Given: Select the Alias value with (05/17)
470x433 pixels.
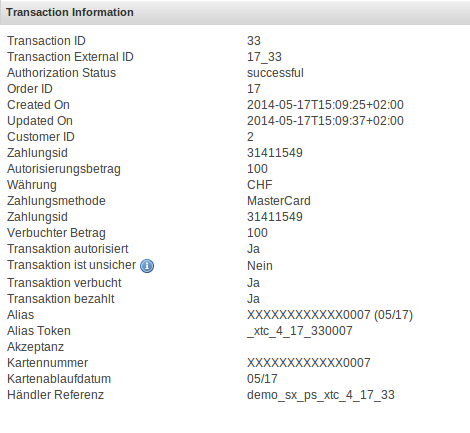Looking at the screenshot, I should tap(330, 315).
